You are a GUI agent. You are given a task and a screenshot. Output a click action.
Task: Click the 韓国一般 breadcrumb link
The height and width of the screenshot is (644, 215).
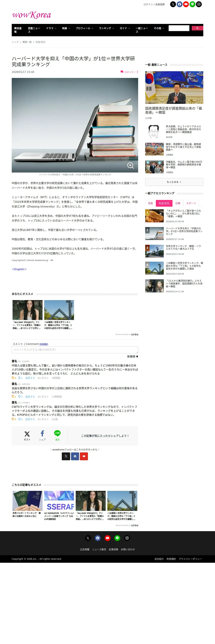click(27, 42)
